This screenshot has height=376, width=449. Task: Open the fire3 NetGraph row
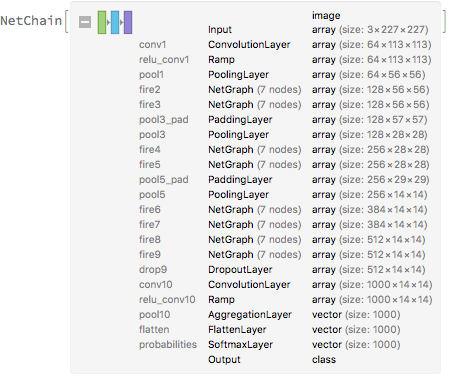tap(284, 105)
